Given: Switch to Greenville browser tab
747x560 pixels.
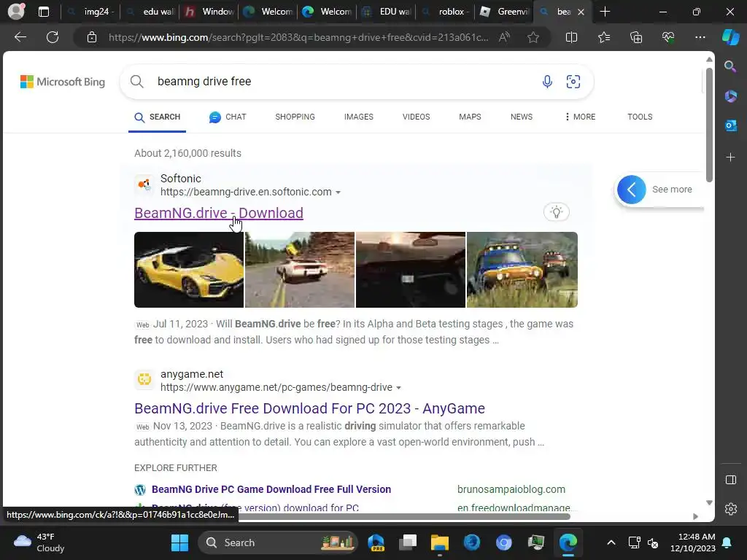Looking at the screenshot, I should pos(504,12).
